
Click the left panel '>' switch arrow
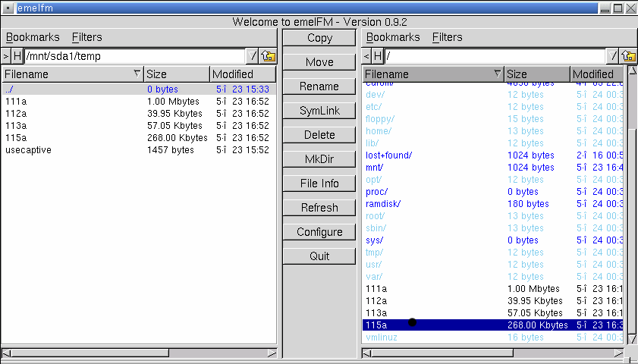point(6,56)
